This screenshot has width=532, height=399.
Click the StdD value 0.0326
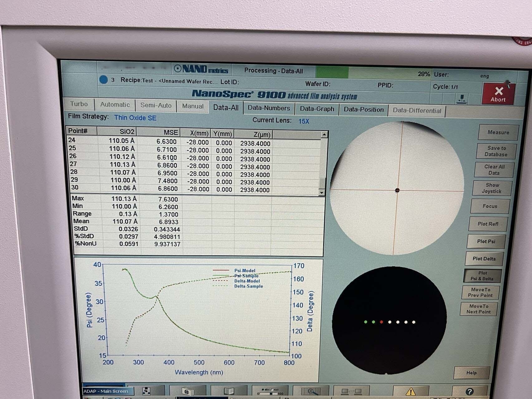point(128,229)
